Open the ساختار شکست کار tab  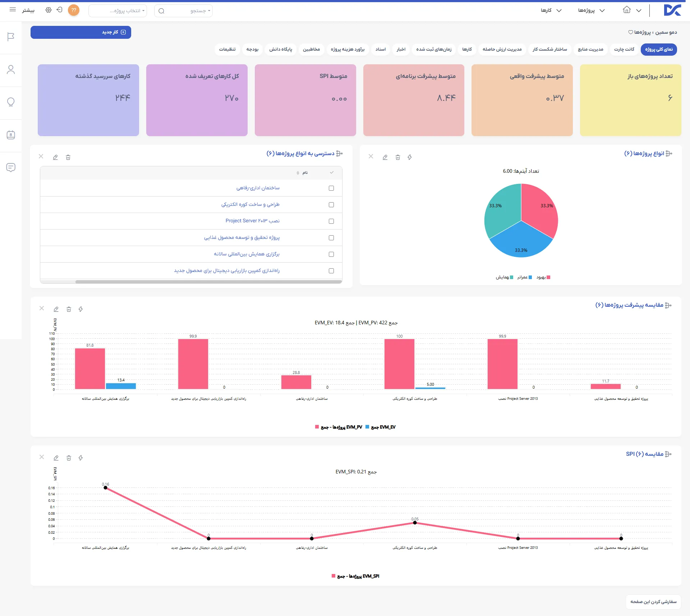click(x=550, y=49)
